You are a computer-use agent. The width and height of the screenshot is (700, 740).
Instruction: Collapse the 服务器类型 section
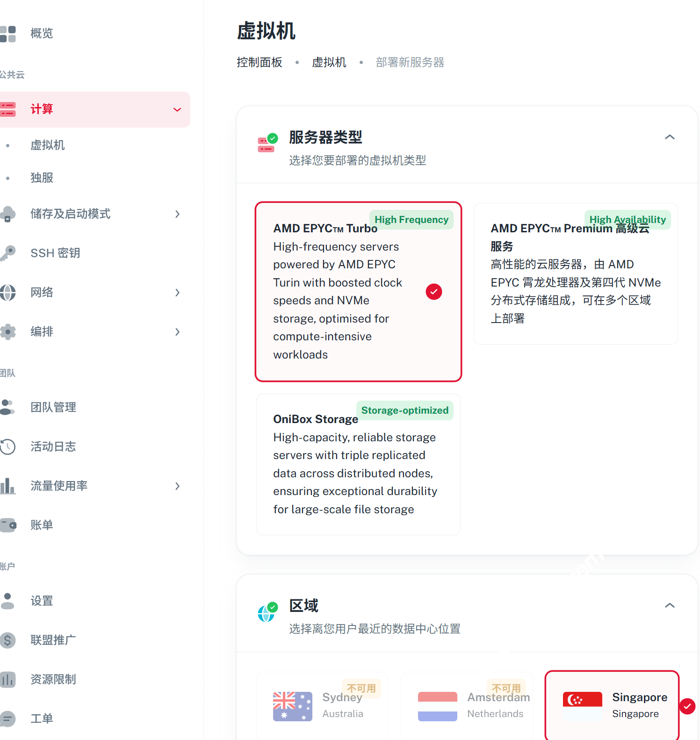[x=669, y=137]
